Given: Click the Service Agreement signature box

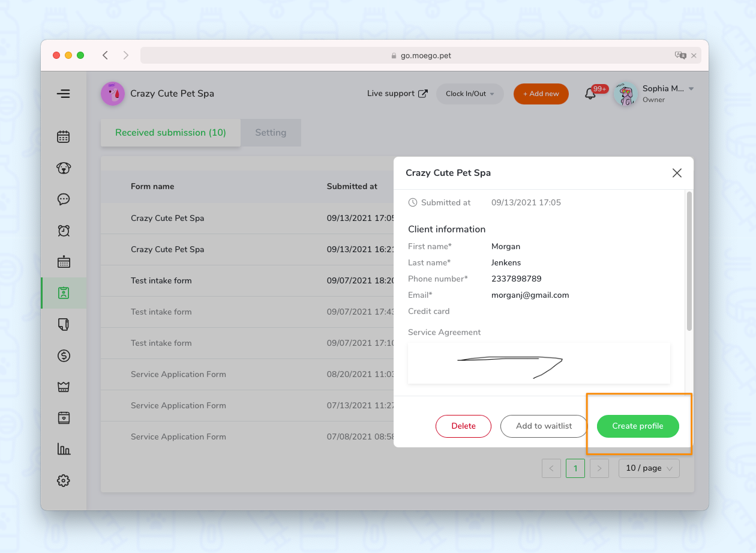Looking at the screenshot, I should pyautogui.click(x=539, y=363).
